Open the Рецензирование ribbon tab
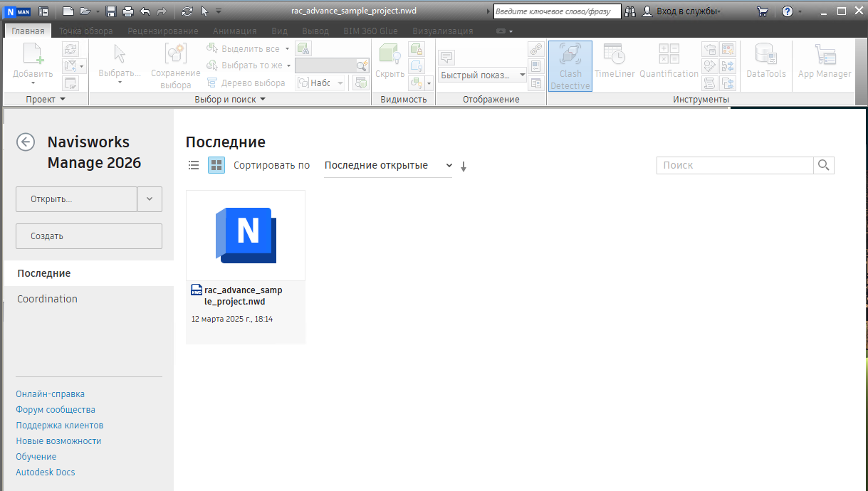This screenshot has width=868, height=491. (x=163, y=31)
